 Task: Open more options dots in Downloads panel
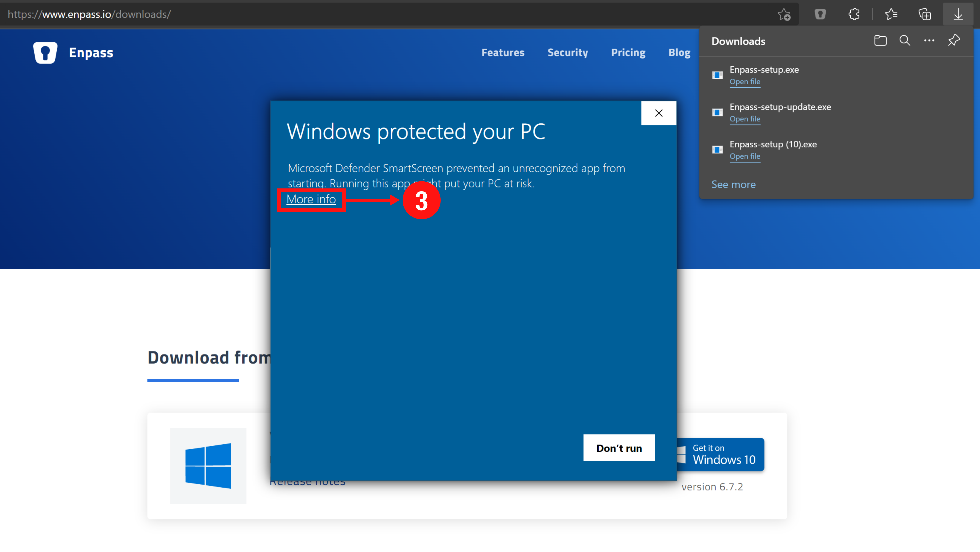(929, 41)
